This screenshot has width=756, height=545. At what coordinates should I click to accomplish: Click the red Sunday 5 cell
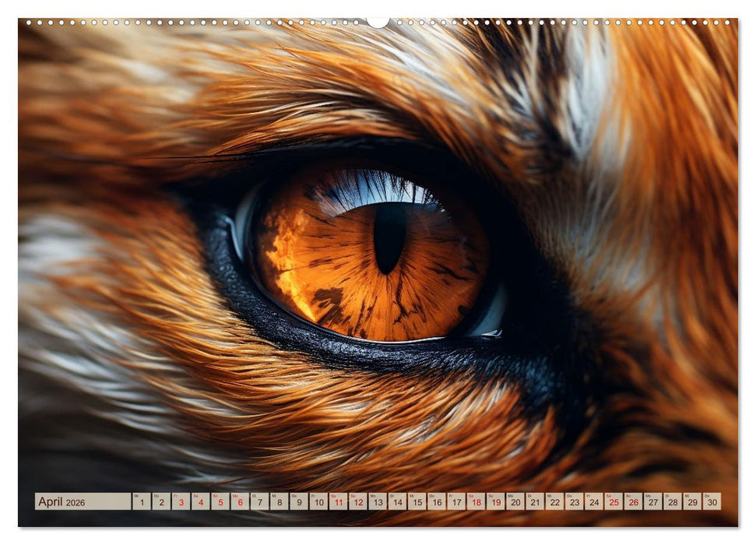220,505
